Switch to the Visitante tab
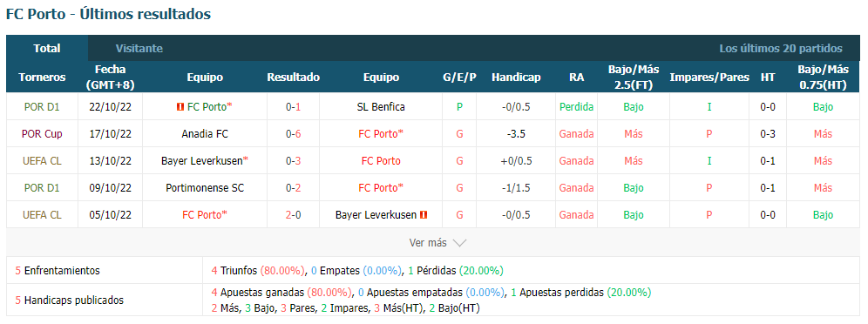The height and width of the screenshot is (324, 868). pyautogui.click(x=139, y=49)
